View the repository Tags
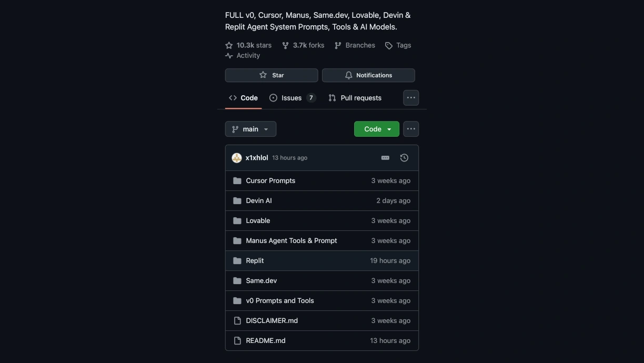Screen dimensions: 644x363 coord(398,45)
